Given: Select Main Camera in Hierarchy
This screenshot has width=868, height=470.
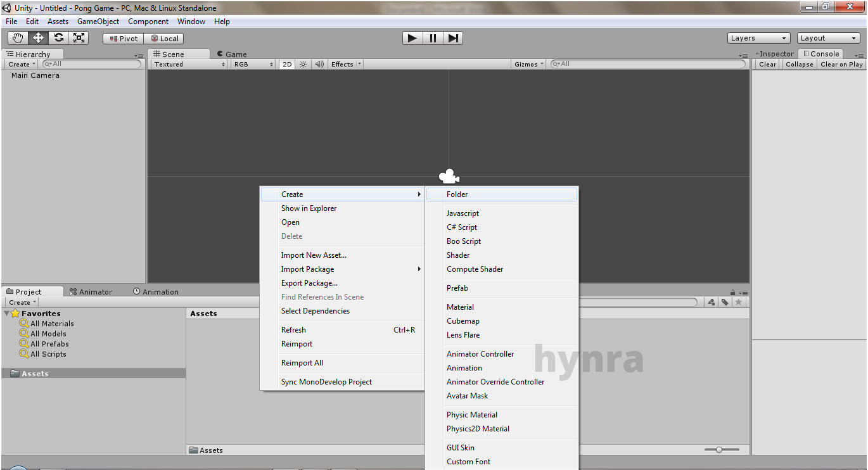Looking at the screenshot, I should point(35,75).
